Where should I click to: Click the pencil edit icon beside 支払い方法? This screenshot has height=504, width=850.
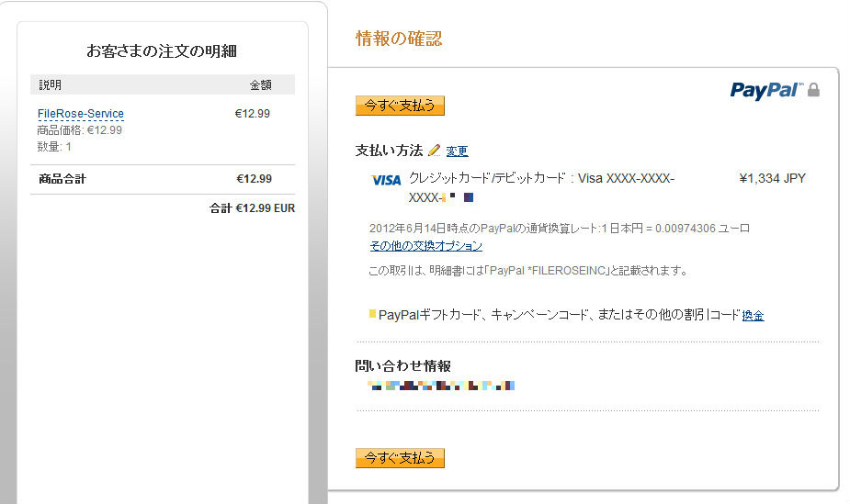pyautogui.click(x=435, y=151)
